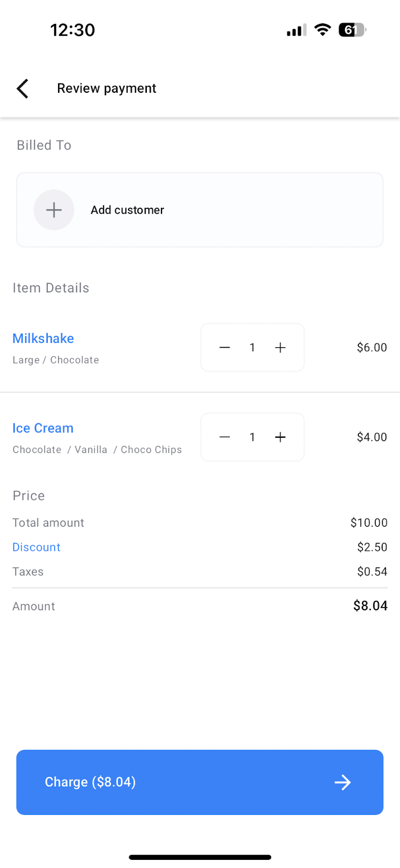Image resolution: width=400 pixels, height=868 pixels.
Task: Open the Ice Cream item link
Action: tap(43, 428)
